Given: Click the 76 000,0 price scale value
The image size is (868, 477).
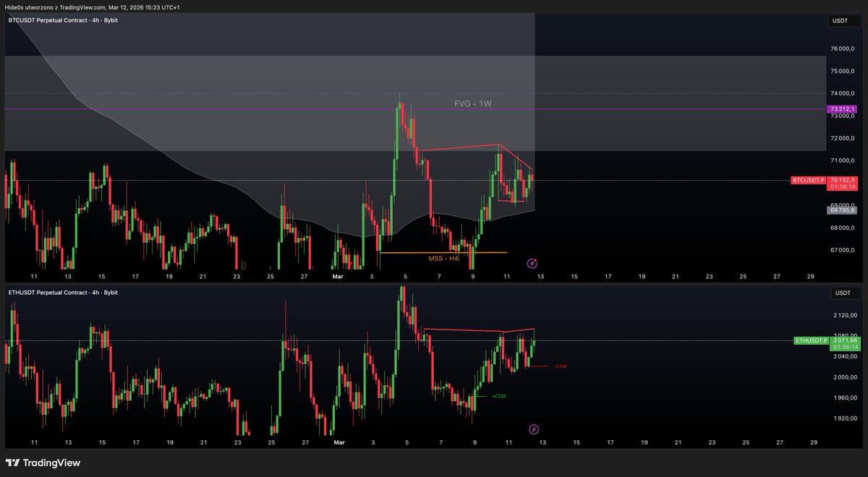Looking at the screenshot, I should point(843,49).
